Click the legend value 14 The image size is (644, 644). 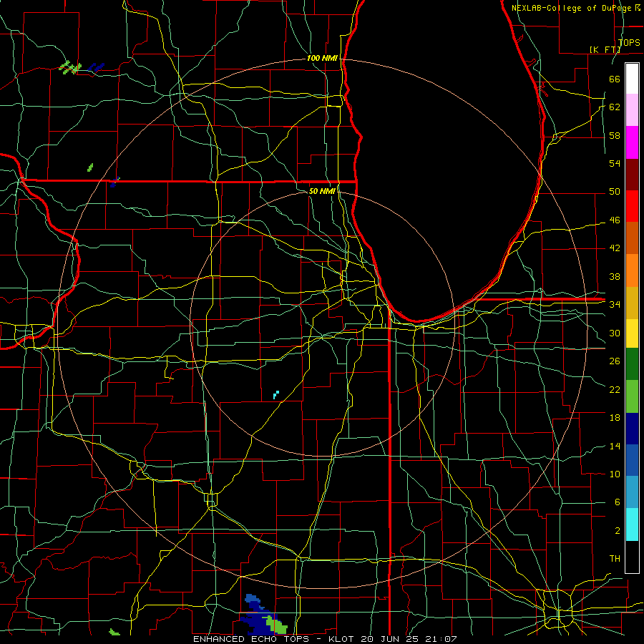click(x=615, y=447)
